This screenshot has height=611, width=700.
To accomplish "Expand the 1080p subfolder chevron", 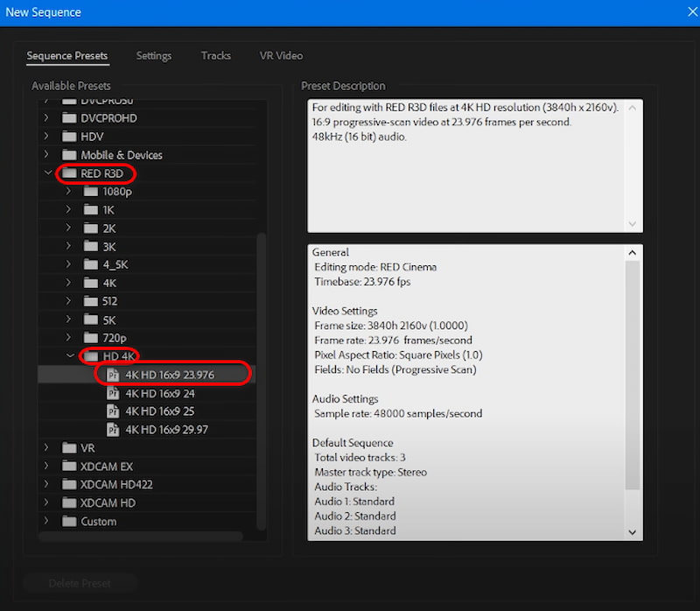I will (x=68, y=191).
